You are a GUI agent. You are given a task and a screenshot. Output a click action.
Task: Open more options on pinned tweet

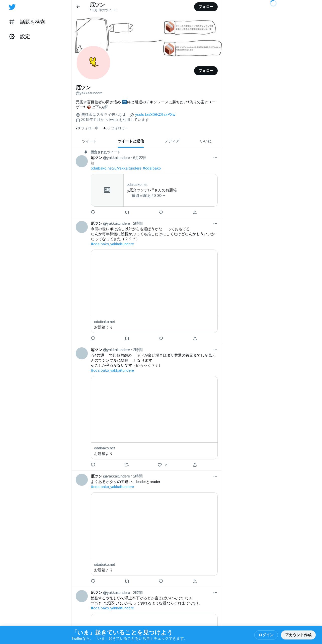click(x=215, y=158)
